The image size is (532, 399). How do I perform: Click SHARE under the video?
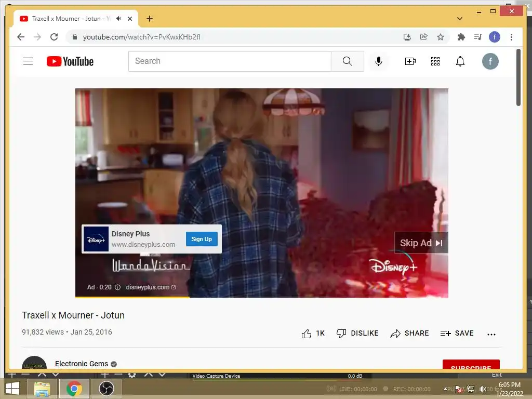409,334
